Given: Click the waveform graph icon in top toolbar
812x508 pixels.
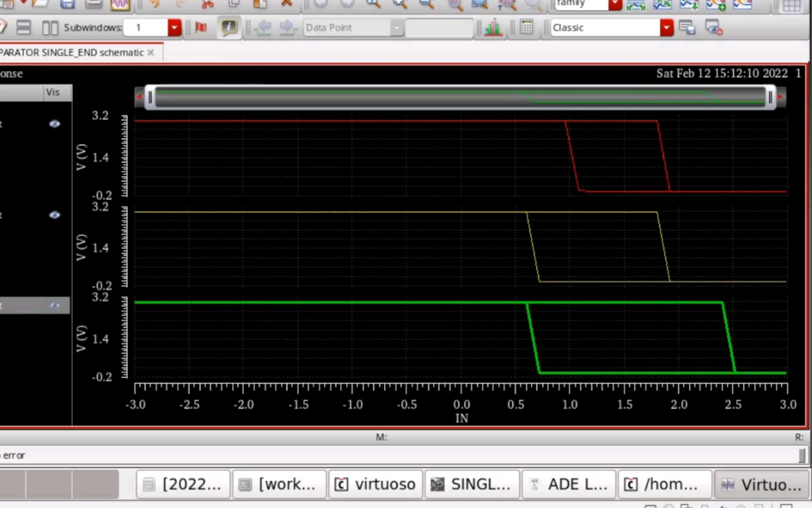Looking at the screenshot, I should [120, 4].
